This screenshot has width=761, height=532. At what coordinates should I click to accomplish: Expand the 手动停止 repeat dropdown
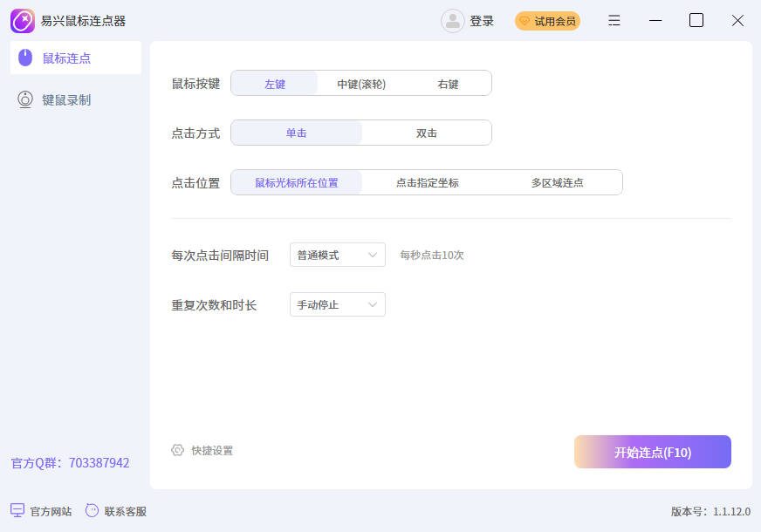(337, 304)
